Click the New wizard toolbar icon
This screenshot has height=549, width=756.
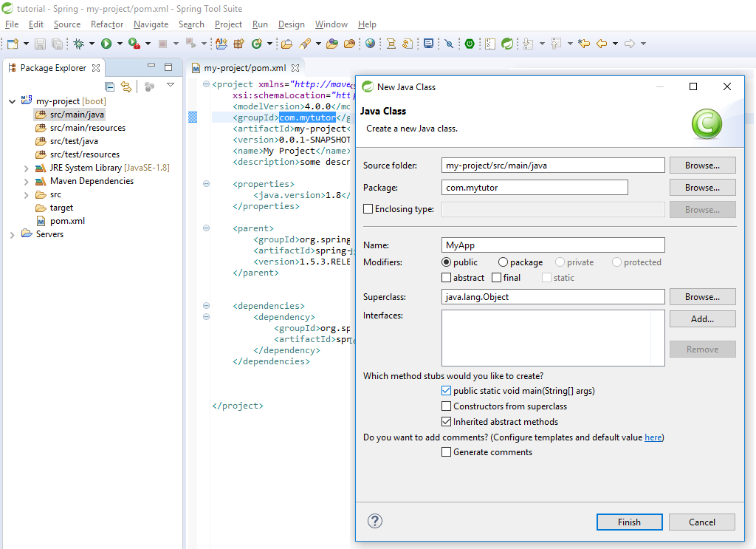(x=13, y=44)
